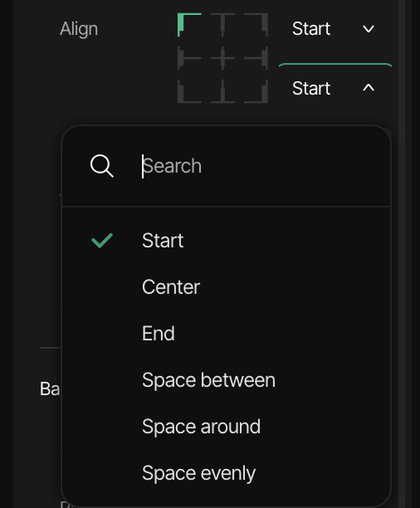
Task: Select the middle-right alignment icon
Action: [256, 58]
